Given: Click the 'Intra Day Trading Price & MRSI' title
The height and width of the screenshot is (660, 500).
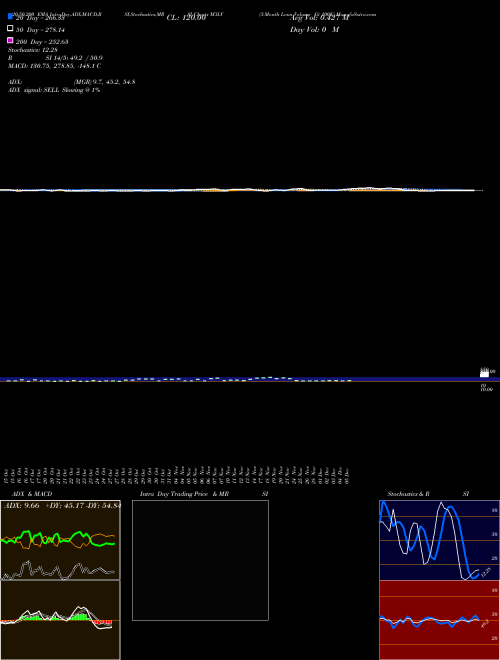Looking at the screenshot, I should pos(204,494).
